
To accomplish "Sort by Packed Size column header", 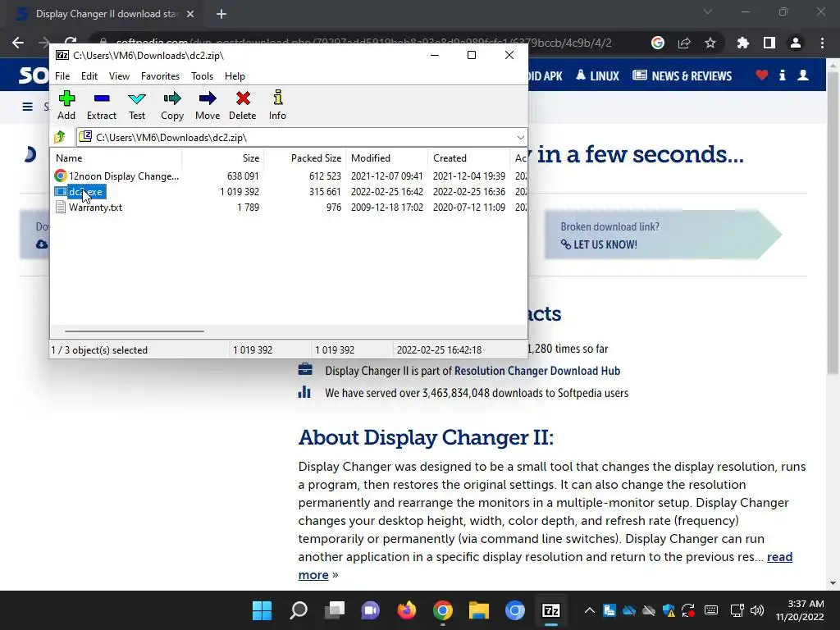I will (304, 158).
